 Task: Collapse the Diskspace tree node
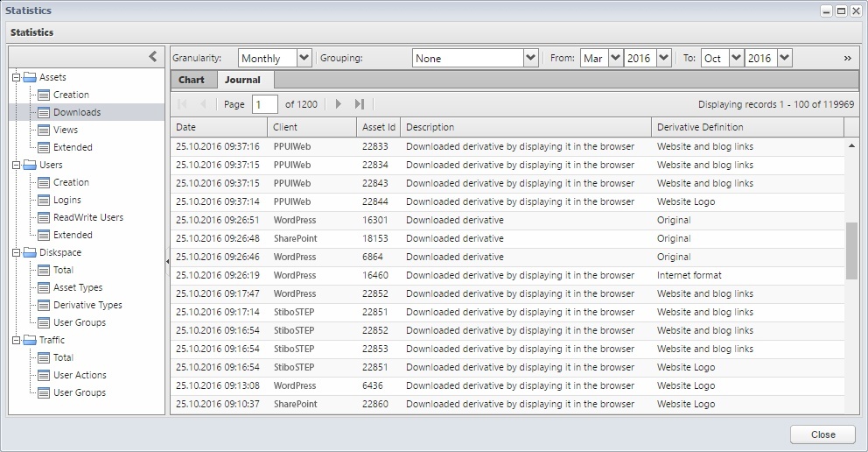click(16, 252)
